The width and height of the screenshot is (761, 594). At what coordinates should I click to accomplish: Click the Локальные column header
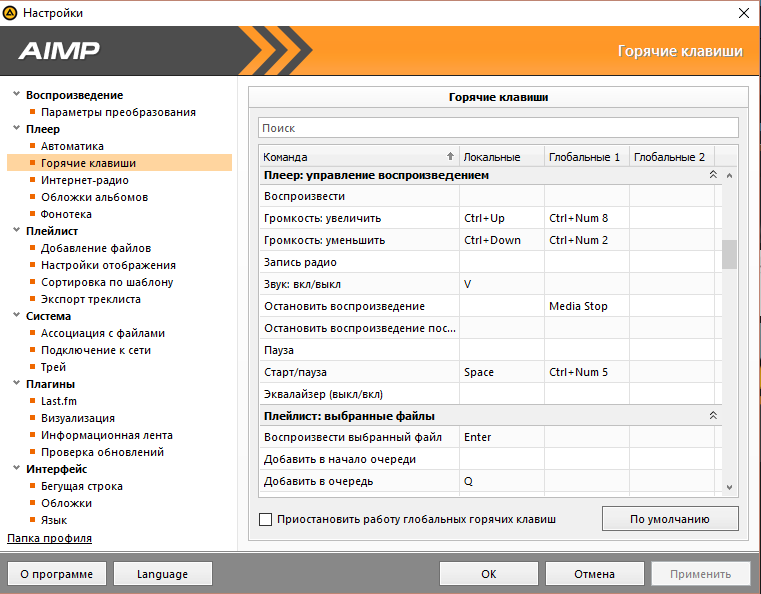501,157
